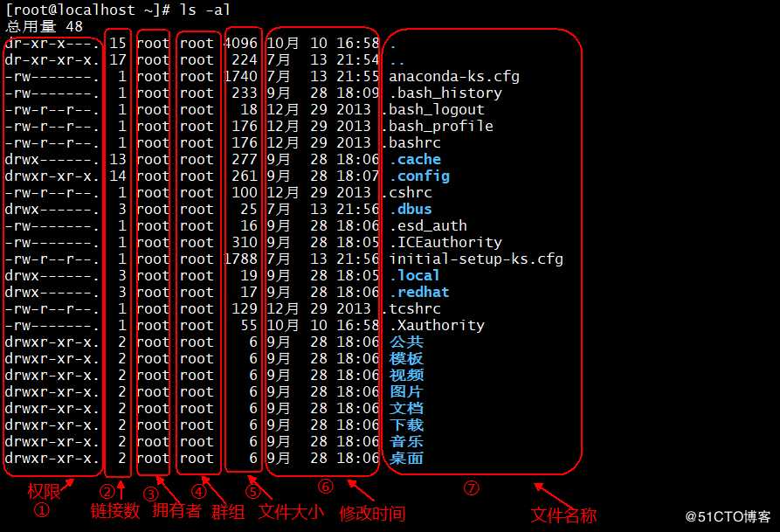
Task: Select the size 310 of .ICEauthority
Action: (x=245, y=242)
